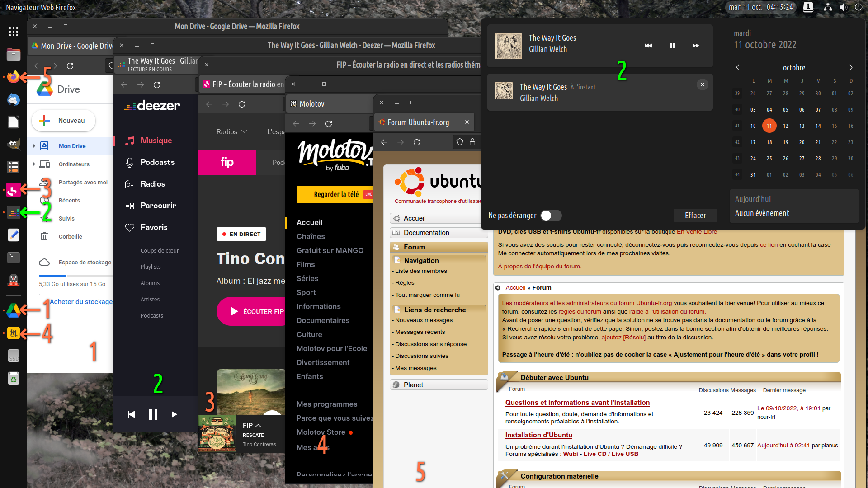The width and height of the screenshot is (868, 488).
Task: Expand the FIP player chevron
Action: [x=258, y=426]
